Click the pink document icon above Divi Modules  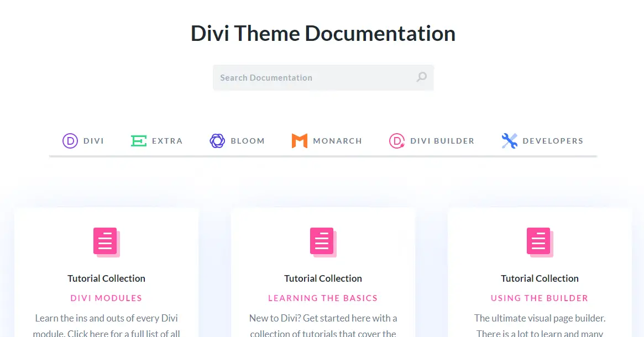(x=106, y=242)
